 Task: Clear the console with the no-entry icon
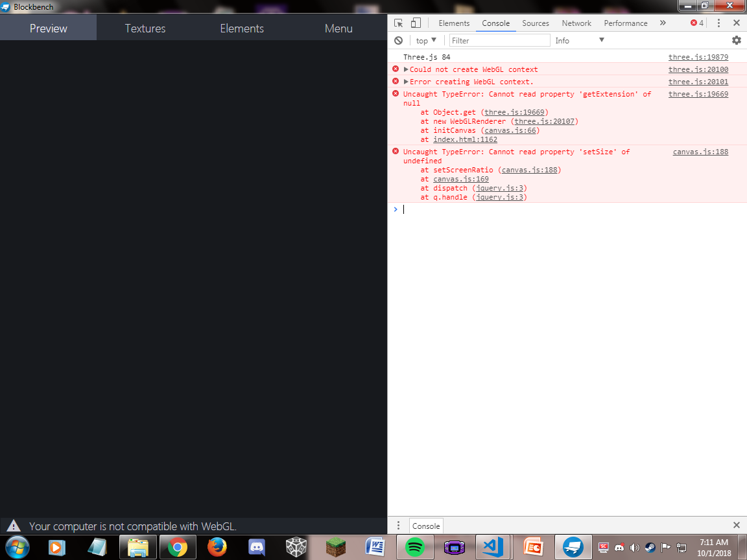click(x=398, y=40)
